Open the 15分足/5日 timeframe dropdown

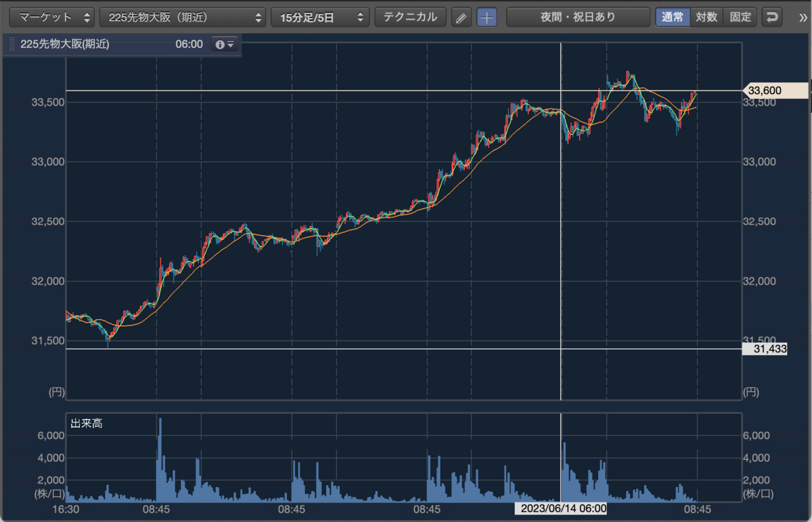(x=320, y=17)
